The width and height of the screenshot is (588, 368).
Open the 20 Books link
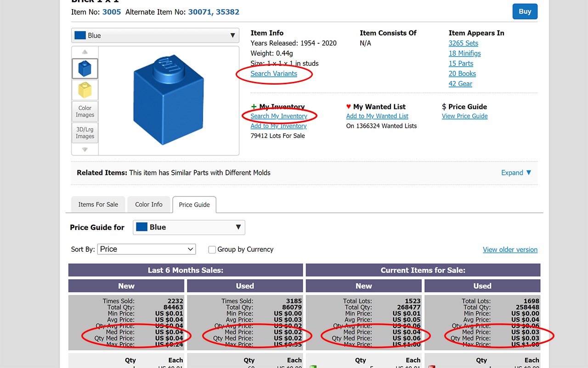coord(462,74)
